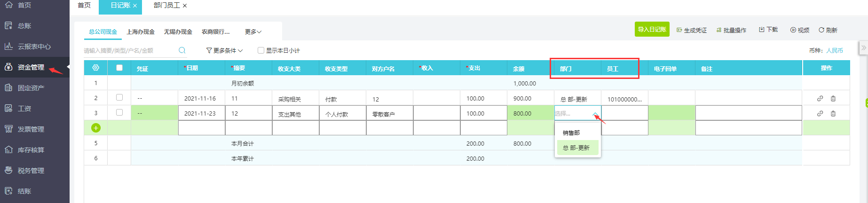Viewport: 868px width, 203px height.
Task: Delete row 3 with trash icon
Action: 833,114
